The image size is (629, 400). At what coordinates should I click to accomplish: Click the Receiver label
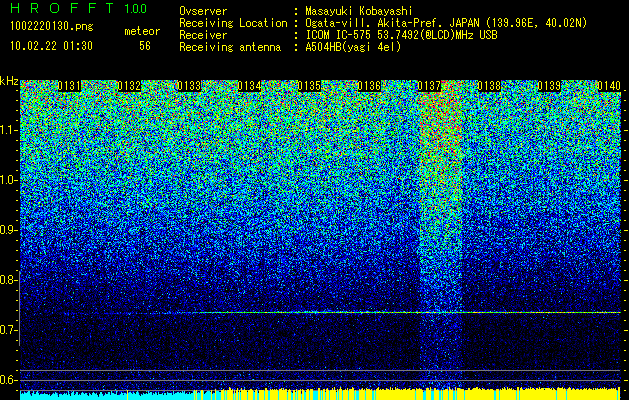pyautogui.click(x=203, y=35)
